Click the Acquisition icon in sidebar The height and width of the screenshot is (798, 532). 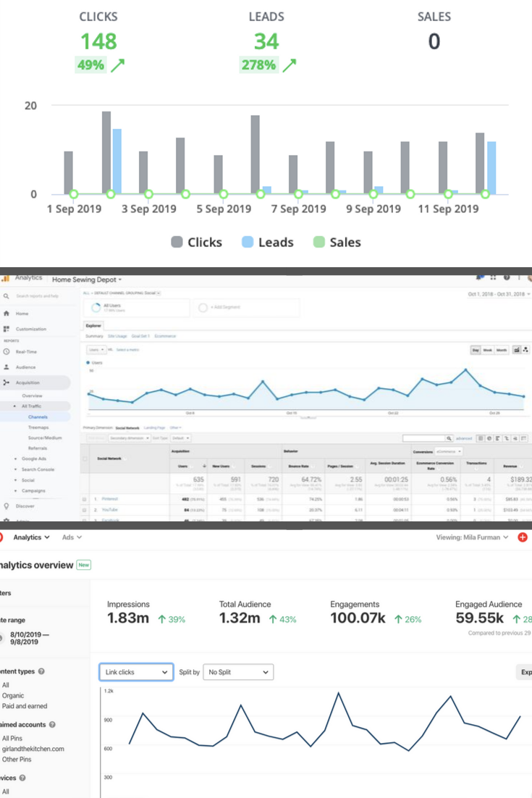click(x=7, y=382)
